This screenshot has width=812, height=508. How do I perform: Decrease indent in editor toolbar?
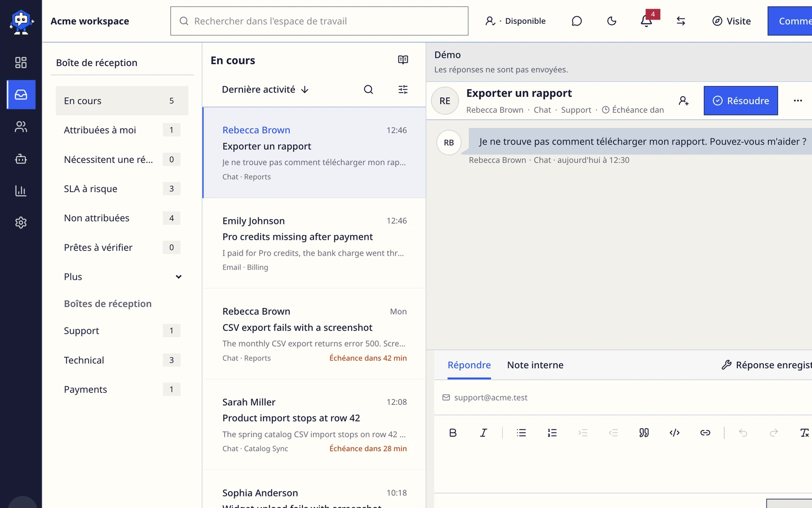pos(613,433)
